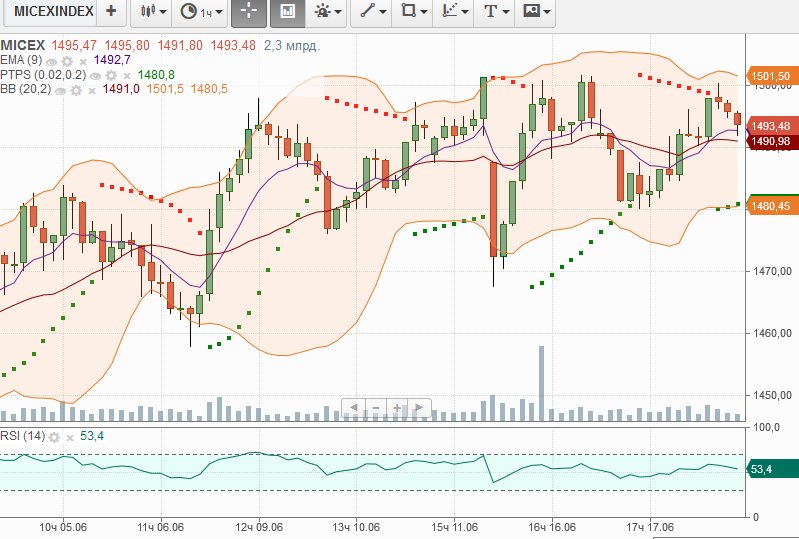This screenshot has width=799, height=539.
Task: Add a new instrument with plus button
Action: tap(110, 12)
